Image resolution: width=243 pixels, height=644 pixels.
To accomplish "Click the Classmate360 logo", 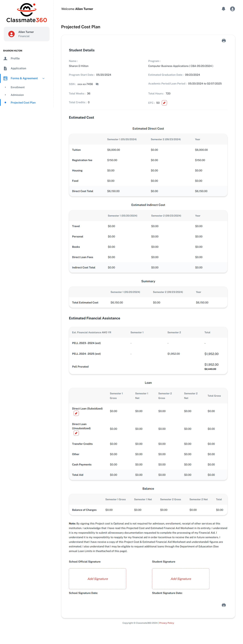I will click(26, 13).
